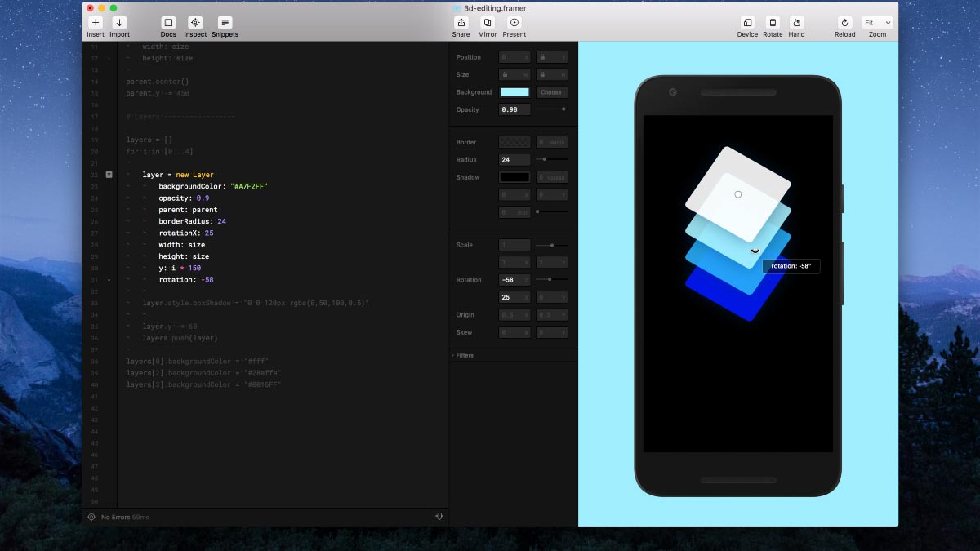Screen dimensions: 980x551
Task: Click the No Errors status icon
Action: click(x=91, y=517)
